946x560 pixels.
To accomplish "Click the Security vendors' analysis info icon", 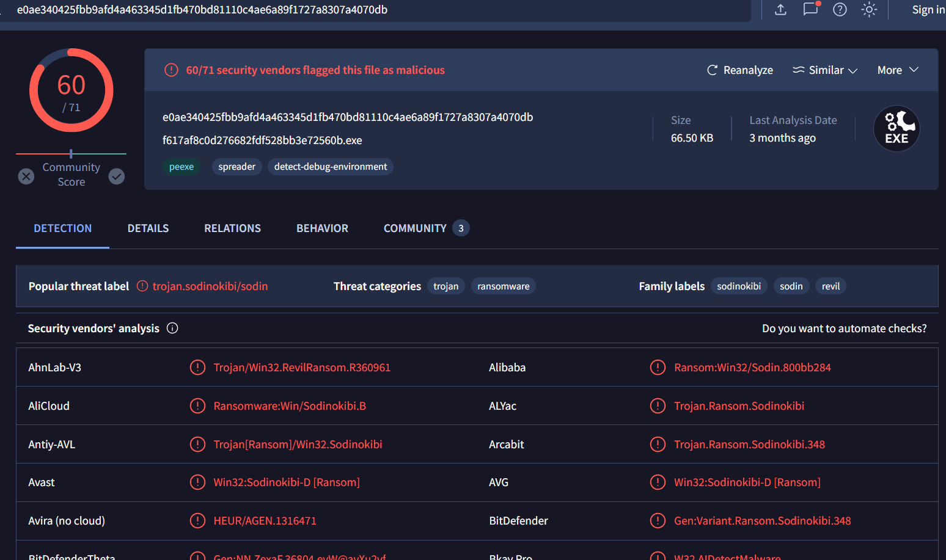I will pyautogui.click(x=172, y=329).
